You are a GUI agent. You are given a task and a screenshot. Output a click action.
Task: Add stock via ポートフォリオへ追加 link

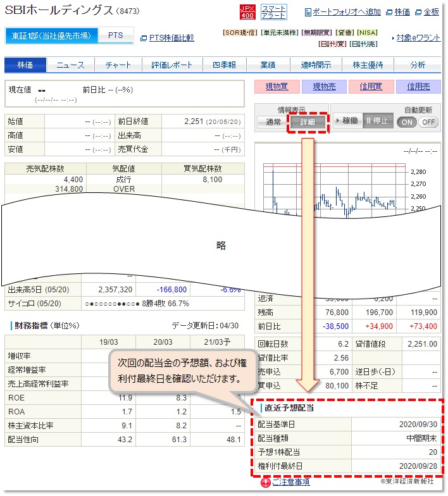coord(347,12)
